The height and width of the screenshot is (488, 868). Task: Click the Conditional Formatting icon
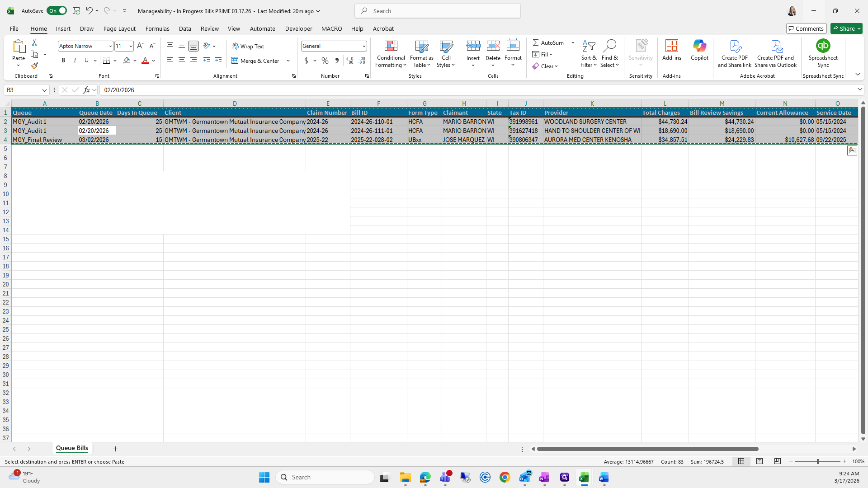(391, 46)
